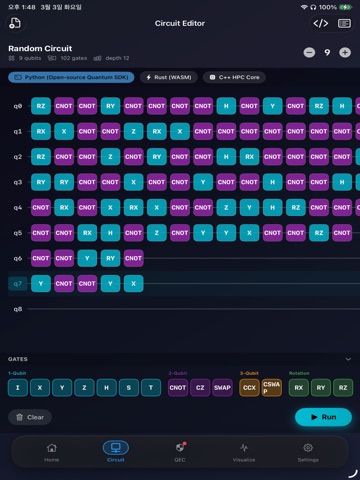This screenshot has height=480, width=360.
Task: Select the RZ gate on q5
Action: point(319,233)
